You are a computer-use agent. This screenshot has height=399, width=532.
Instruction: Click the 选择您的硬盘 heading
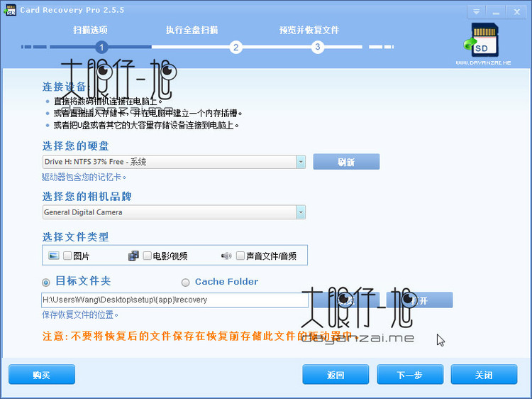[x=75, y=146]
